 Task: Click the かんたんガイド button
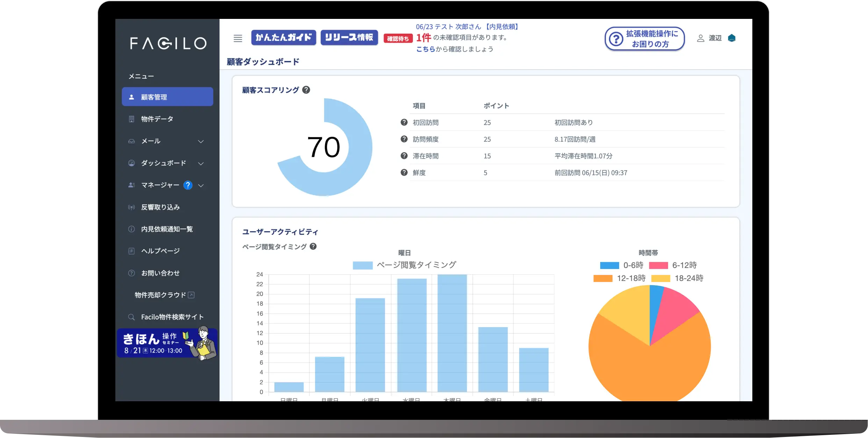click(x=284, y=37)
